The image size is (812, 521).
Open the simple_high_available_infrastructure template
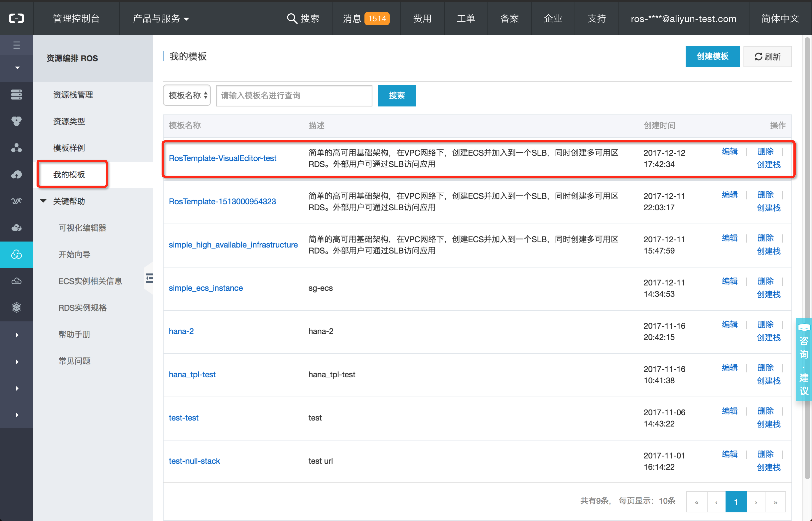coord(233,245)
